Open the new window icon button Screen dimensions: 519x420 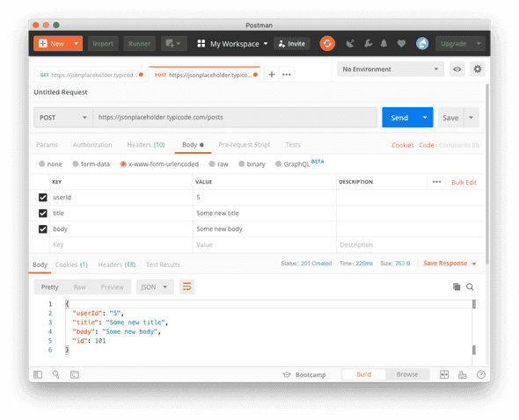[x=173, y=43]
